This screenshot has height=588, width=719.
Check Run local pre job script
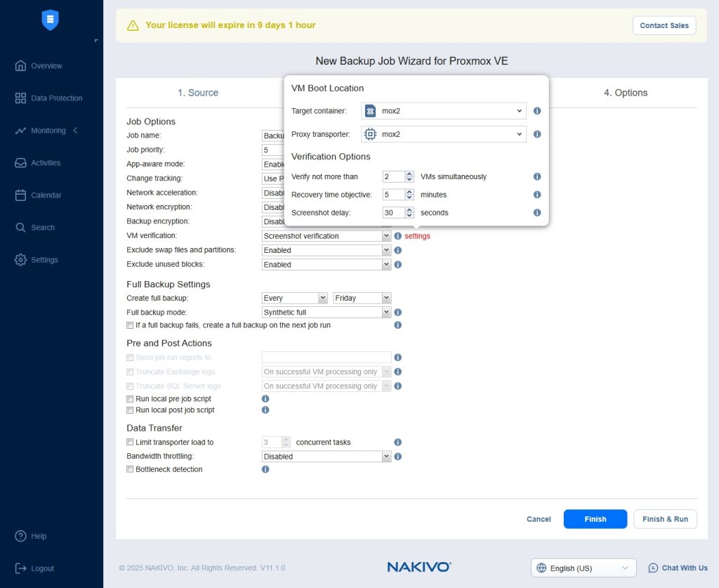click(x=130, y=399)
